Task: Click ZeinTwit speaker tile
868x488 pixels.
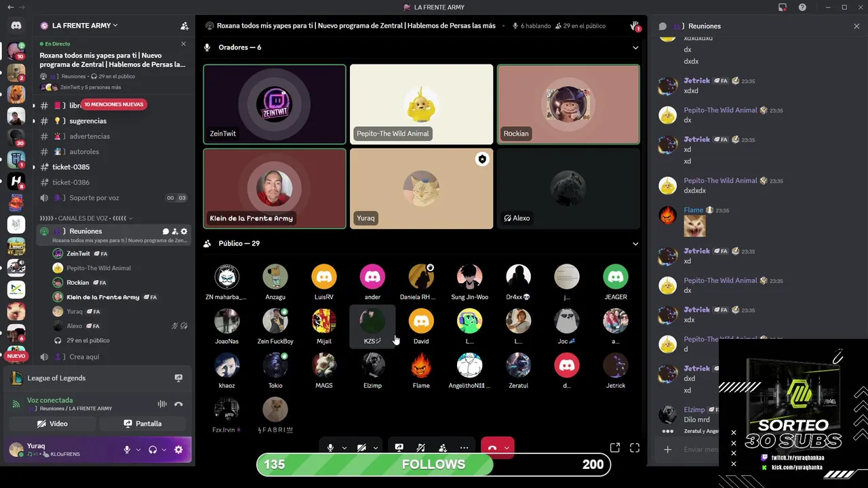Action: (x=275, y=104)
